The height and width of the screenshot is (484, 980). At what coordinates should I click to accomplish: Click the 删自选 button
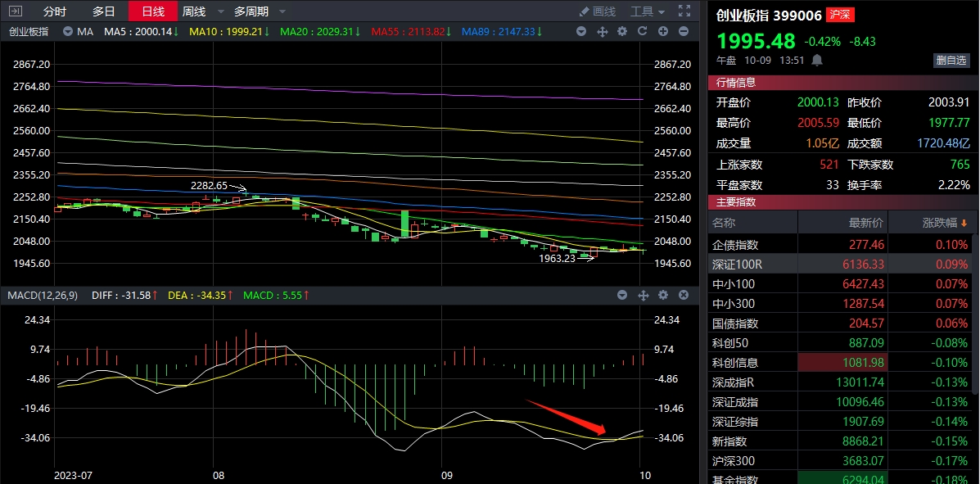951,60
